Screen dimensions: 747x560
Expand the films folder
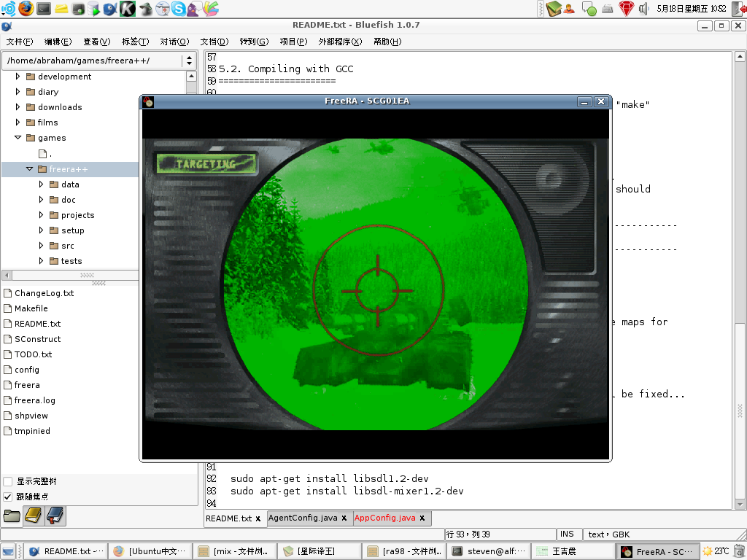tap(18, 122)
